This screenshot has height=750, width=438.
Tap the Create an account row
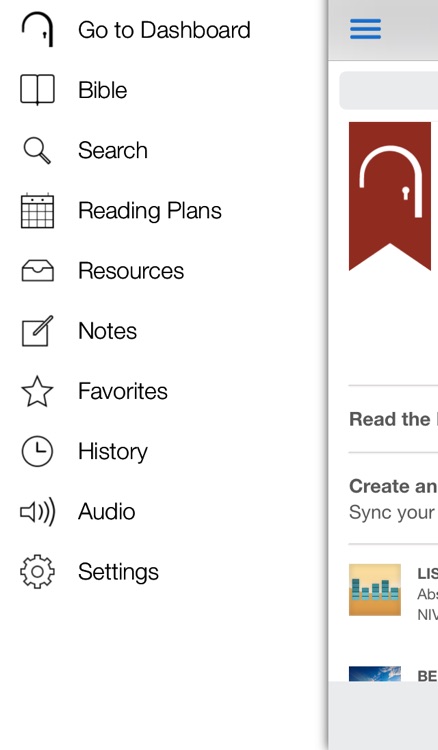click(x=393, y=498)
